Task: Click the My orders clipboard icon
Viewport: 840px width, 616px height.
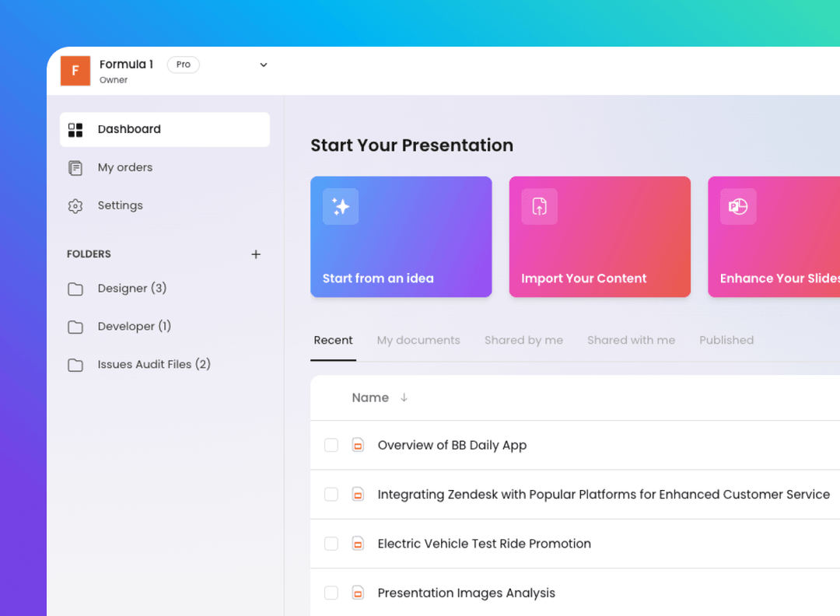Action: tap(75, 167)
